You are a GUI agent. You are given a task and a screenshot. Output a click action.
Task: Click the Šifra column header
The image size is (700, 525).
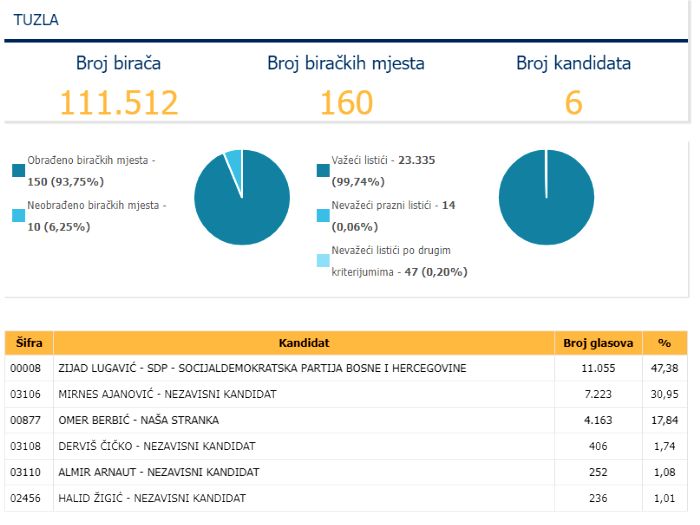click(x=29, y=343)
